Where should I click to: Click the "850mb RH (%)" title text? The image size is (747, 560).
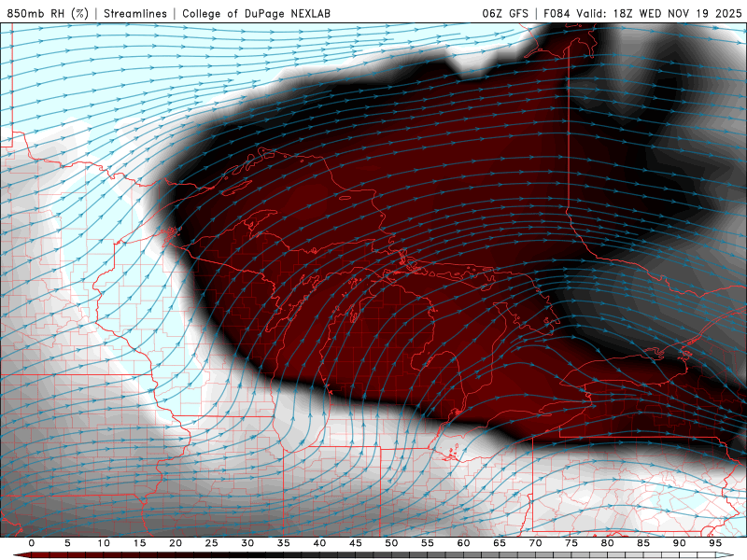tap(48, 14)
